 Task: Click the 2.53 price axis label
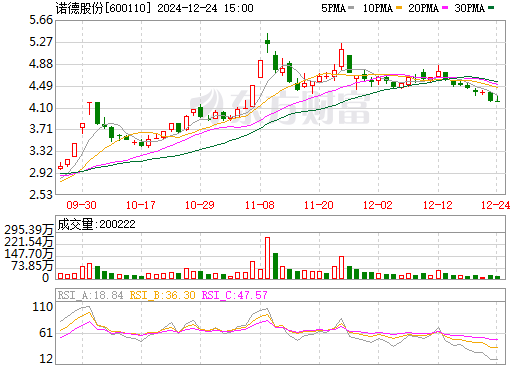click(x=41, y=195)
